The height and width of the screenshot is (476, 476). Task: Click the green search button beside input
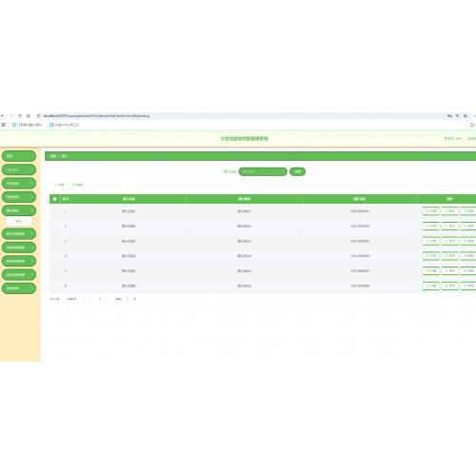click(297, 171)
